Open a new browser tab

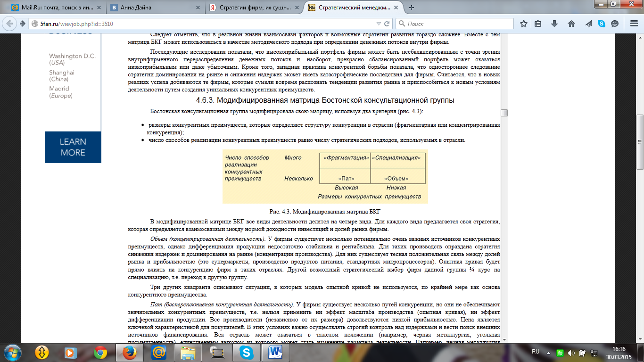(x=412, y=7)
